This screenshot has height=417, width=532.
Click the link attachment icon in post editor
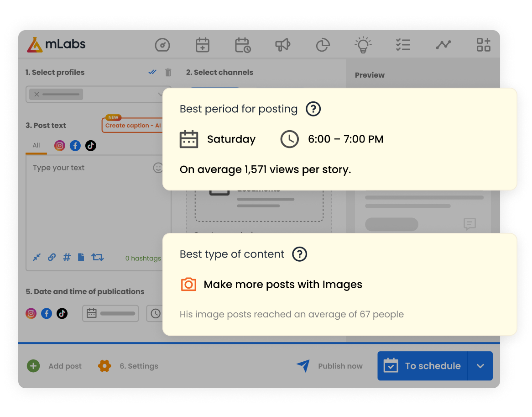click(52, 257)
